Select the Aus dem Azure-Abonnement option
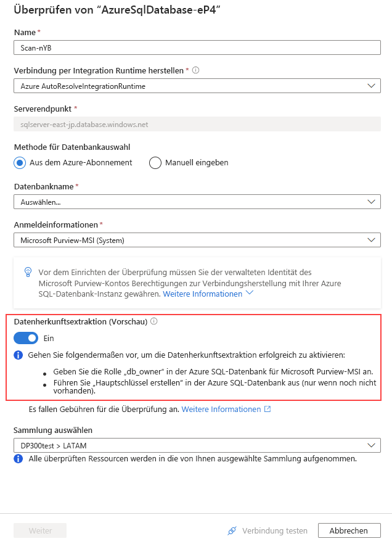 click(x=18, y=162)
